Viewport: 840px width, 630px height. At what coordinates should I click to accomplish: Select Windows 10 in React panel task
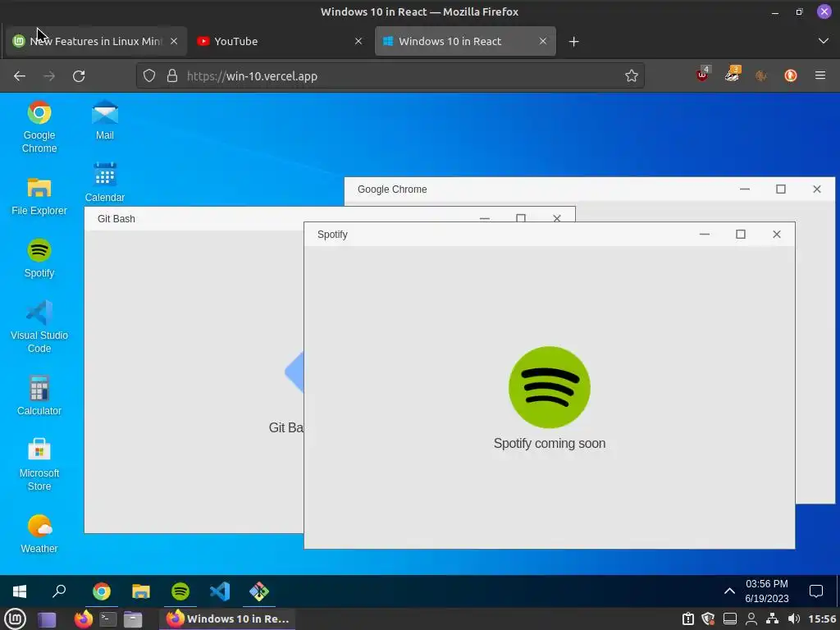228,619
